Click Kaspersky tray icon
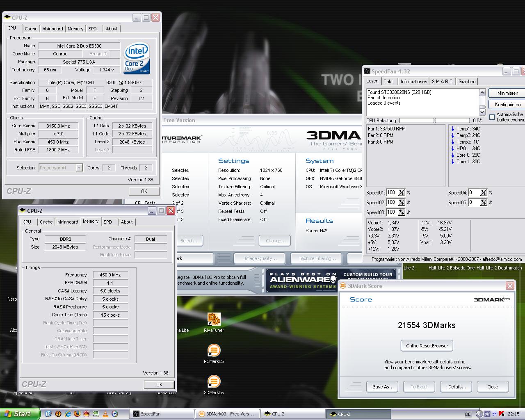The height and width of the screenshot is (420, 525). click(x=502, y=414)
